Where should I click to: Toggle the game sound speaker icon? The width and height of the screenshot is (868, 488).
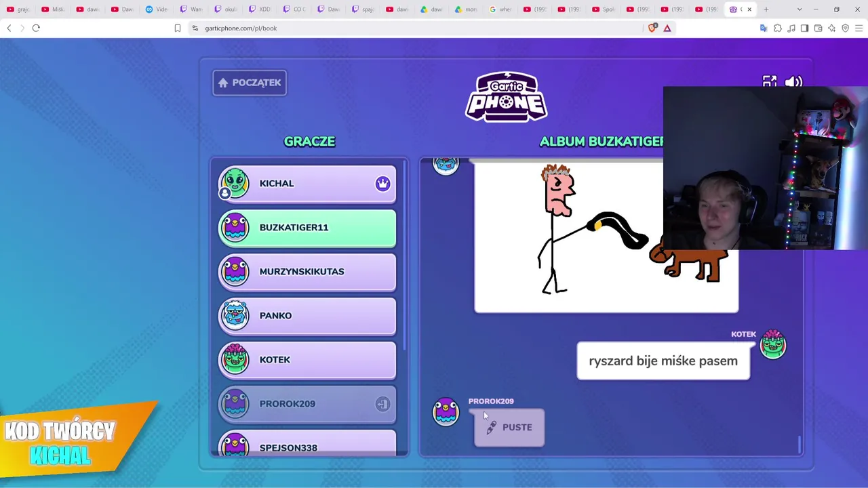pos(793,82)
